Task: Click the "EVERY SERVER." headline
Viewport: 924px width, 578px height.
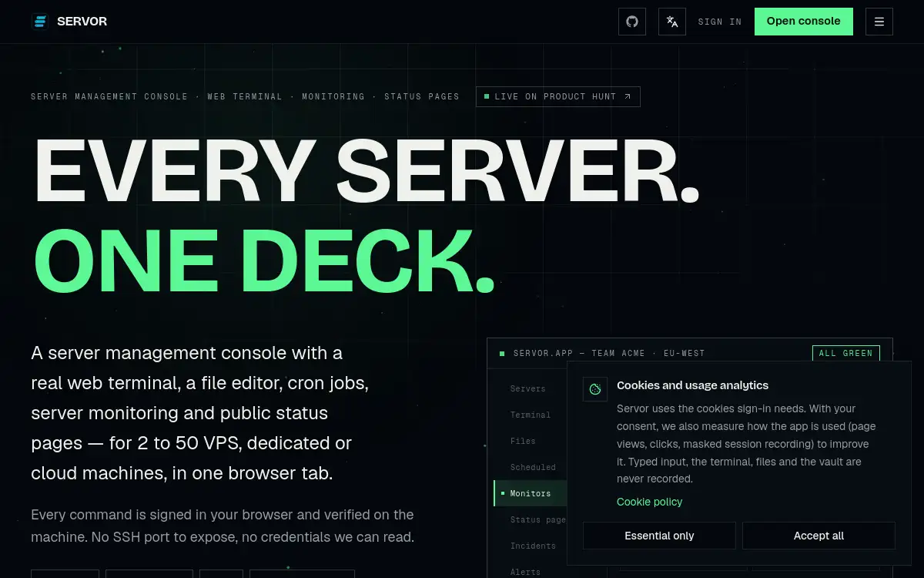Action: [367, 172]
